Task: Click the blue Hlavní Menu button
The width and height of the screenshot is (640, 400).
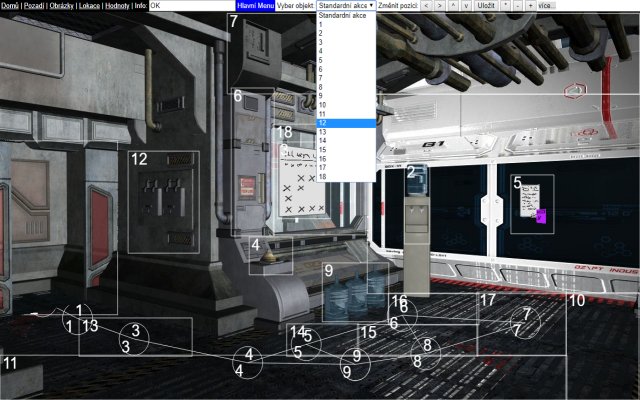Action: (x=255, y=6)
